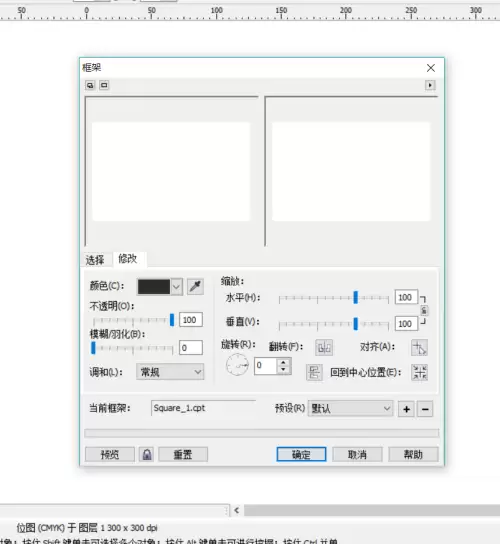Open the flyout arrow menu at top right

click(x=430, y=85)
